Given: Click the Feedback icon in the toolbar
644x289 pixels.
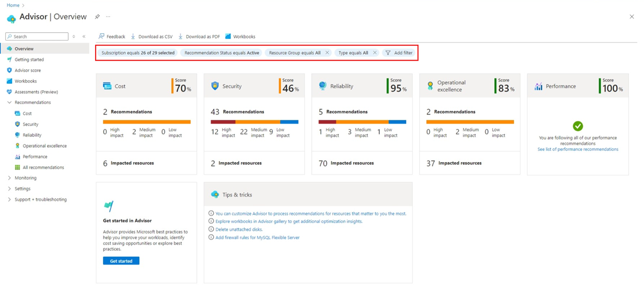Looking at the screenshot, I should coord(101,37).
